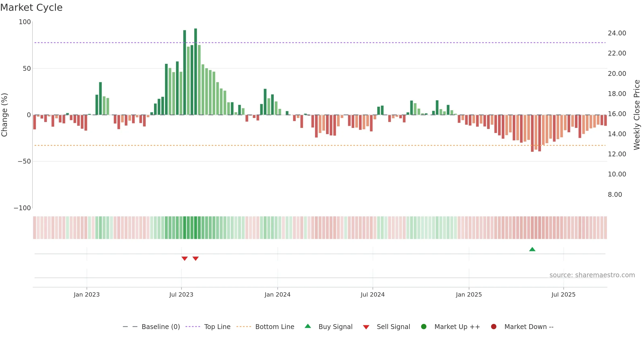Click the green Market Up legend dot

tap(424, 327)
